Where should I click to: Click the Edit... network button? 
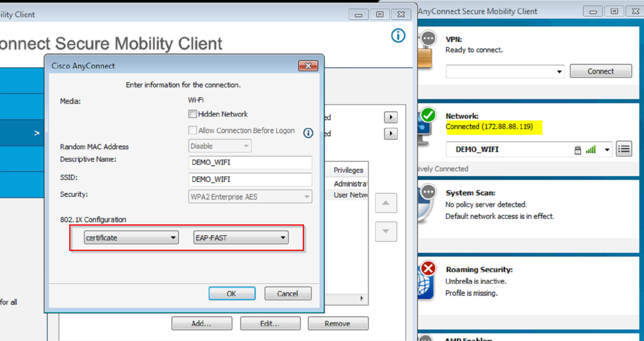270,323
